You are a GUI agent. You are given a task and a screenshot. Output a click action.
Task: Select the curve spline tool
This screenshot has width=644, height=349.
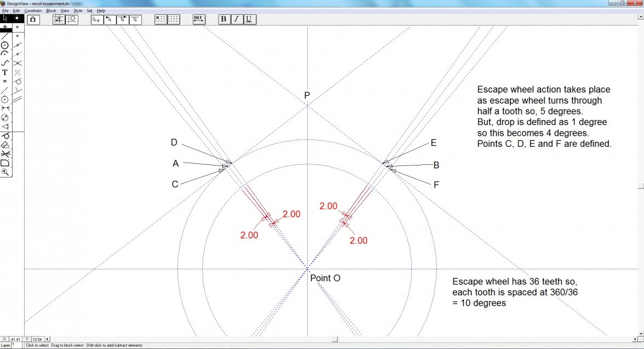[x=5, y=63]
